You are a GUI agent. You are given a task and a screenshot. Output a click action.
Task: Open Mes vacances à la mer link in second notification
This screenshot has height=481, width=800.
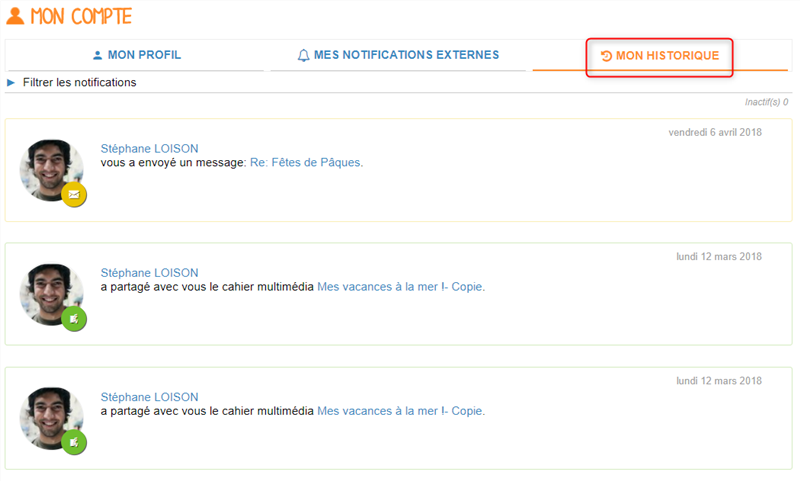coord(401,287)
